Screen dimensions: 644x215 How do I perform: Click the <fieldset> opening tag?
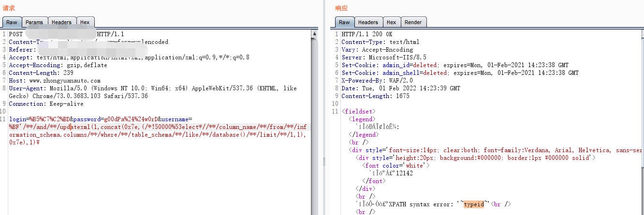tap(358, 112)
